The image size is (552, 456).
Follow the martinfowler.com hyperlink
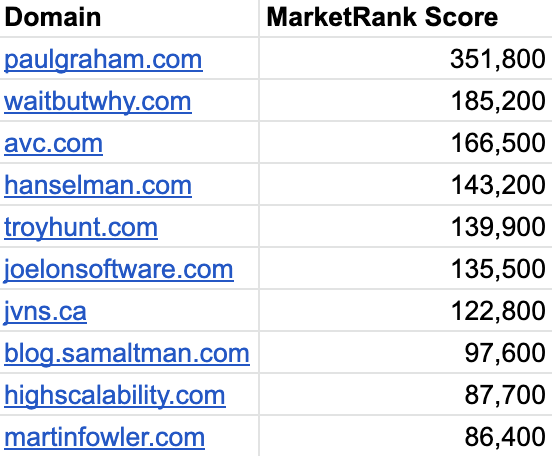[x=104, y=437]
